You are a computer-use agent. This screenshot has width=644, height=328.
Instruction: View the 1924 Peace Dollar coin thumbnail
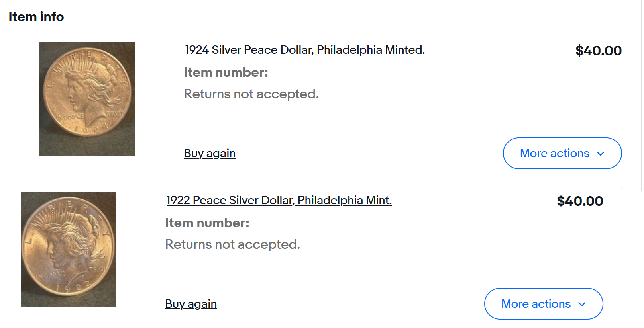pyautogui.click(x=87, y=99)
